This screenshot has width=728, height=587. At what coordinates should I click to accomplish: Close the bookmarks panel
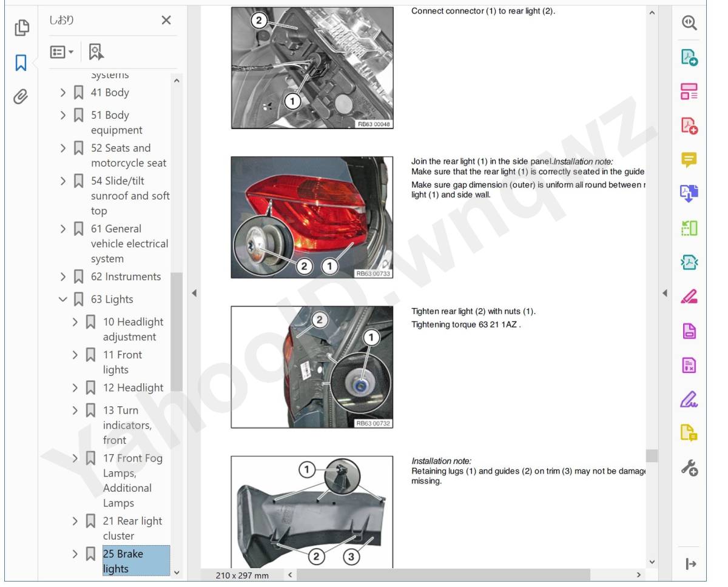tap(166, 20)
